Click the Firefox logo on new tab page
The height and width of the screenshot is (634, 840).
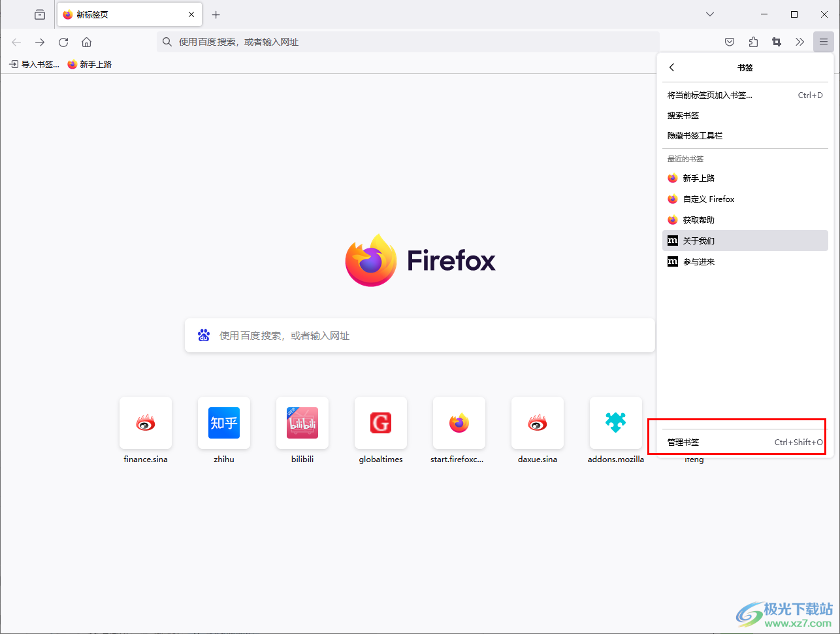(x=420, y=260)
